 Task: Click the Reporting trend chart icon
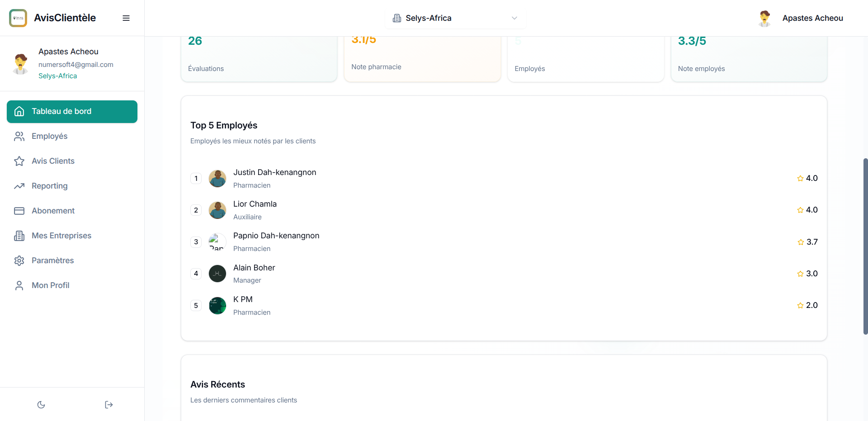(19, 186)
